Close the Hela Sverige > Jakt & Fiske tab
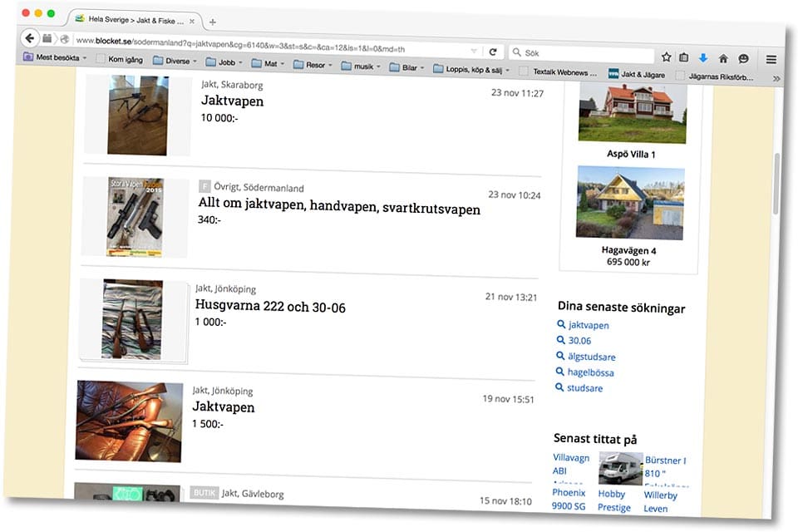 [x=192, y=22]
